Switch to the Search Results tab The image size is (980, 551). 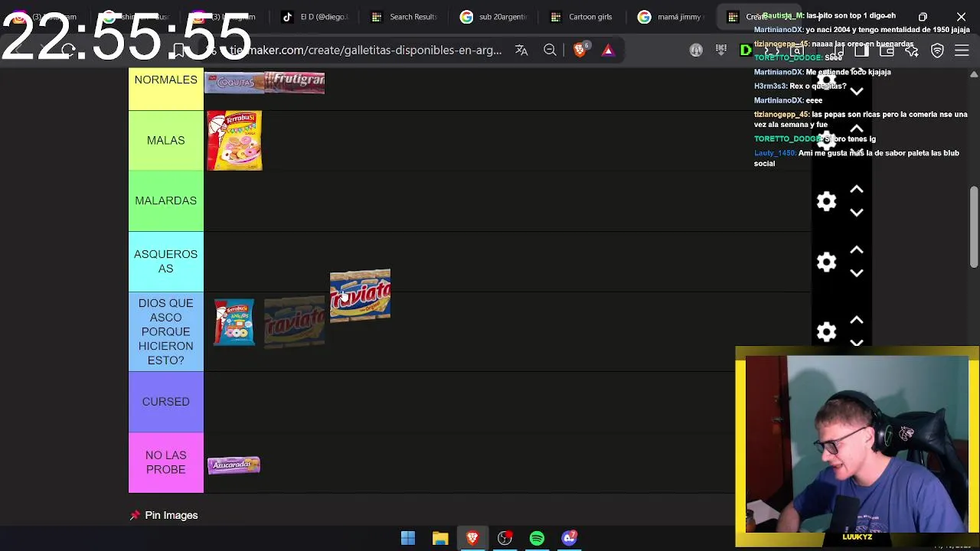(403, 17)
